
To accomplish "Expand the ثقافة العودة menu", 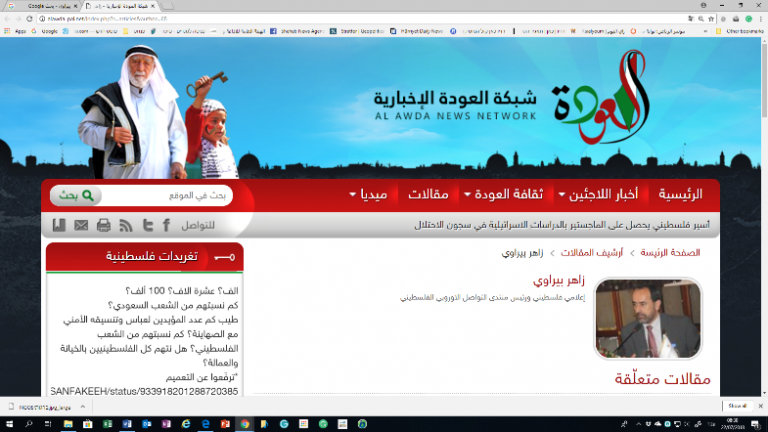I will (504, 194).
